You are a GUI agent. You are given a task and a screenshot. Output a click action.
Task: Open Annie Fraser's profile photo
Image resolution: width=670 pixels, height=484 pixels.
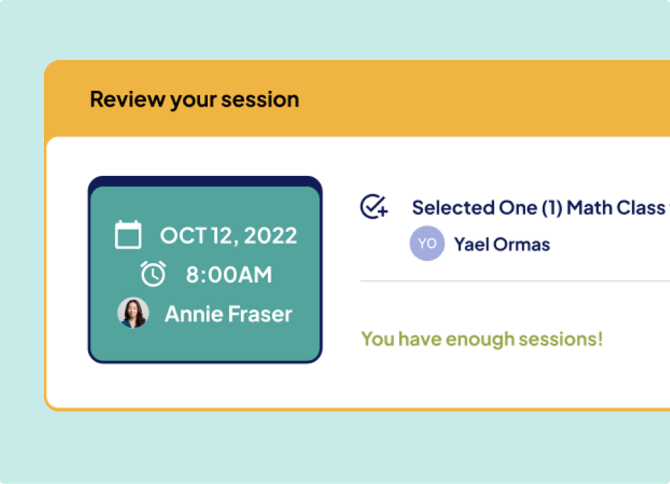click(133, 313)
